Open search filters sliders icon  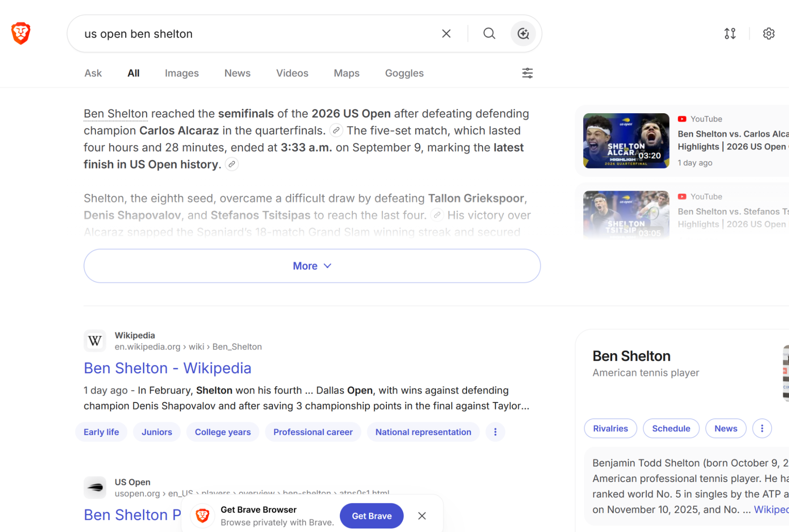[527, 73]
